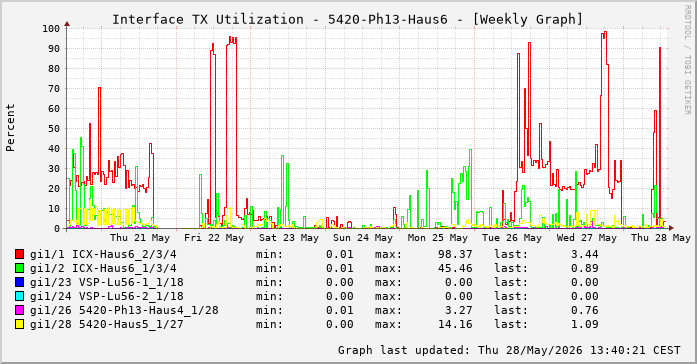Select the 'gi1/2 ICX-Haus6_1/3/4' legend label
Image resolution: width=697 pixels, height=364 pixels.
point(103,268)
